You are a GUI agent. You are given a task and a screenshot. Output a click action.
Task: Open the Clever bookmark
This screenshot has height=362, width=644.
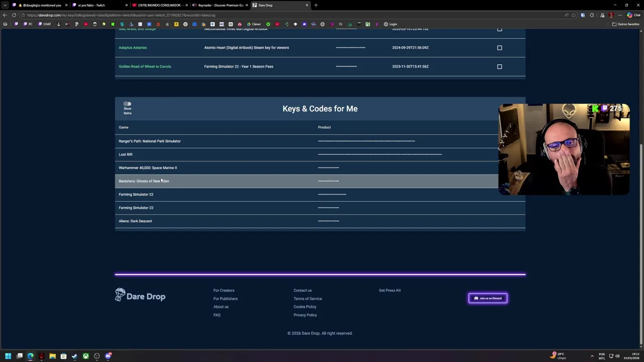pyautogui.click(x=254, y=24)
